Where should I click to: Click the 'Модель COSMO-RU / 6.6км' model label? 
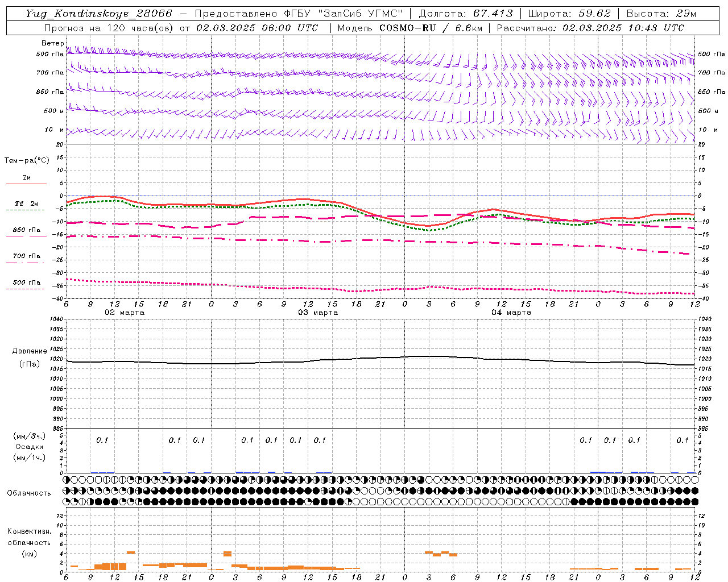[409, 28]
